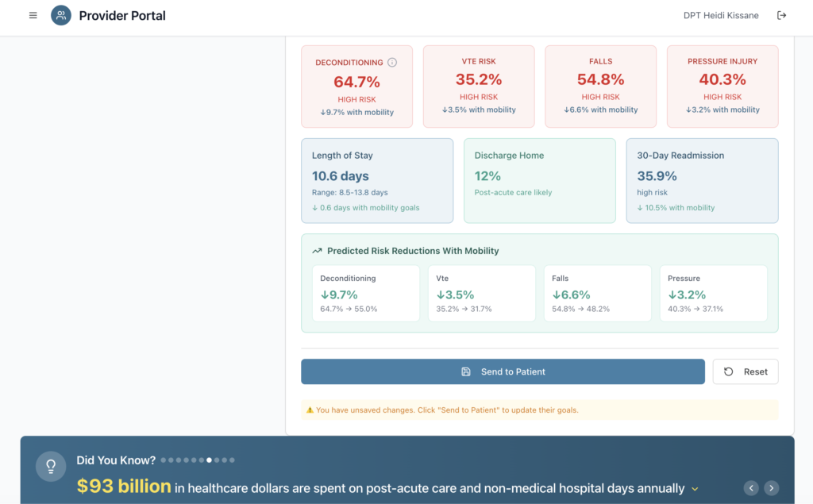Expand the $93 billion fact chevron

pyautogui.click(x=695, y=489)
